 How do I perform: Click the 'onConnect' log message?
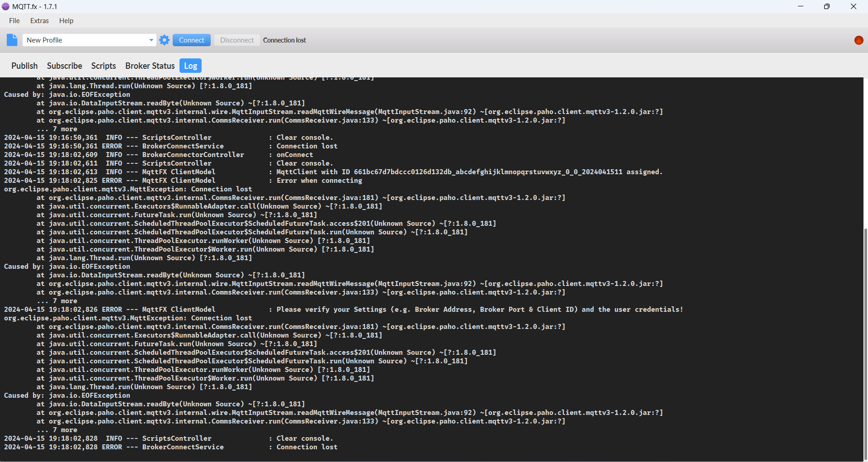pyautogui.click(x=295, y=155)
